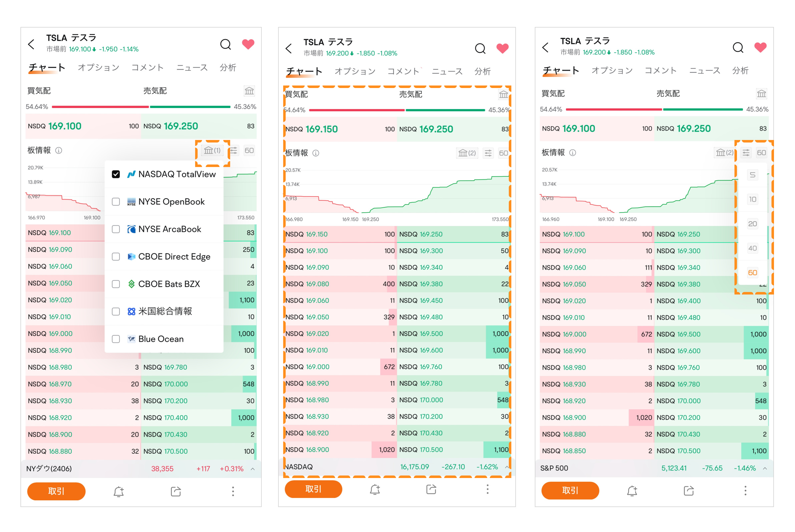Select highlighted depth level 60 option
Screen dimensions: 795x532
[753, 273]
